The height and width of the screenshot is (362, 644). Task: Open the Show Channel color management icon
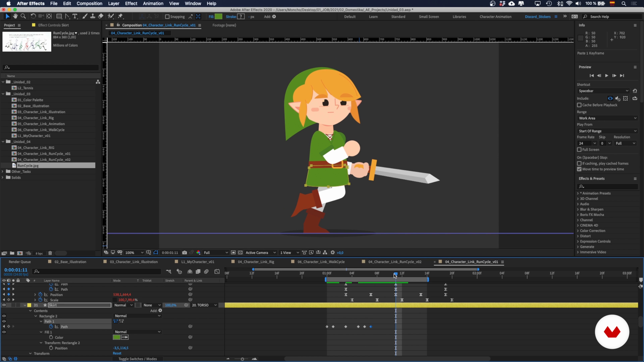(199, 253)
